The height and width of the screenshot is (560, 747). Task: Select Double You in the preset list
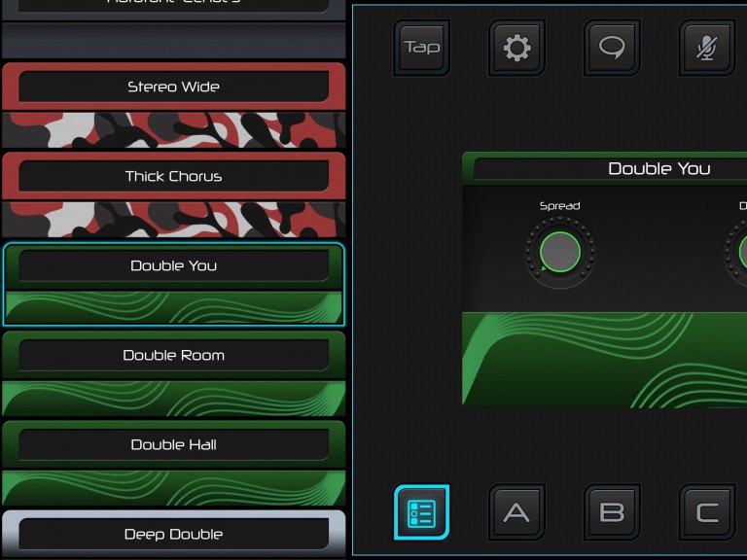pyautogui.click(x=173, y=265)
